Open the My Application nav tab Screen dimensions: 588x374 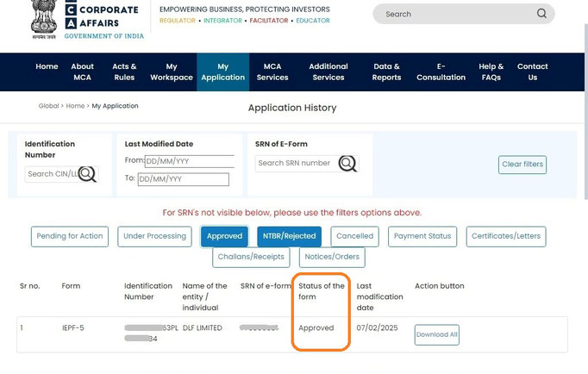coord(222,72)
